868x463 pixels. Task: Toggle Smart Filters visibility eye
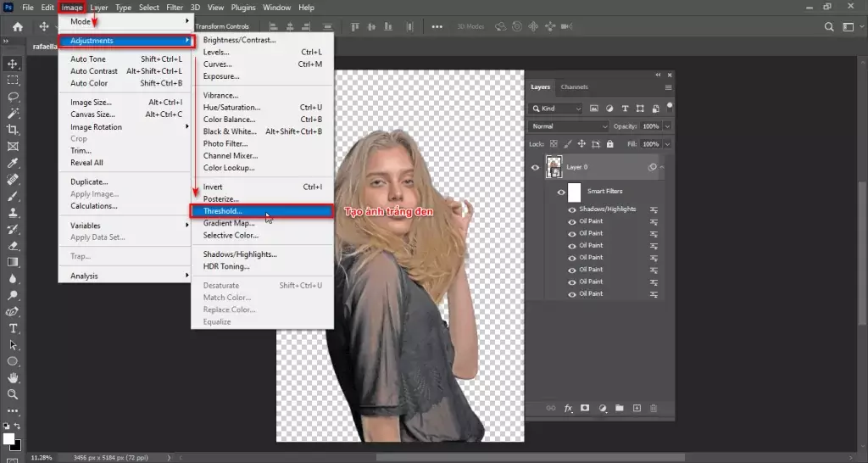pyautogui.click(x=561, y=192)
